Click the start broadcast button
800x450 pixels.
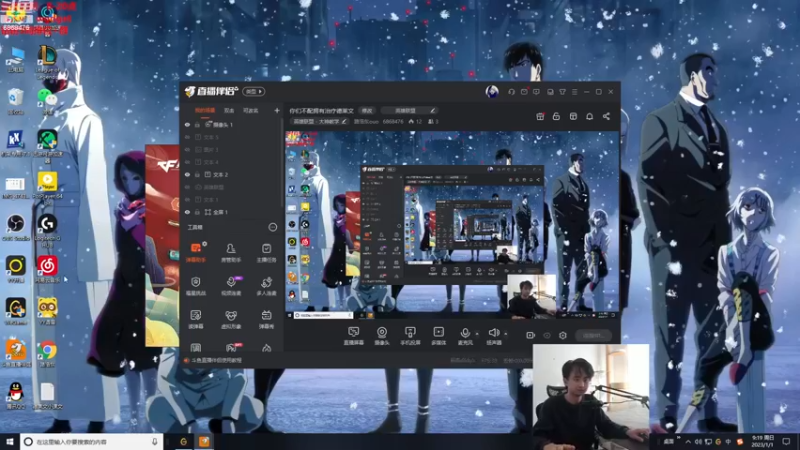(x=593, y=335)
